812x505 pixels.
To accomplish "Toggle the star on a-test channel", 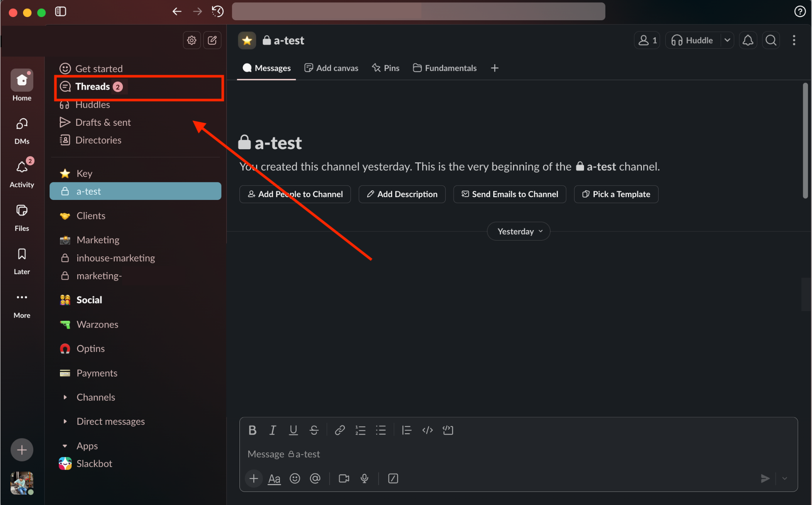I will click(x=247, y=40).
